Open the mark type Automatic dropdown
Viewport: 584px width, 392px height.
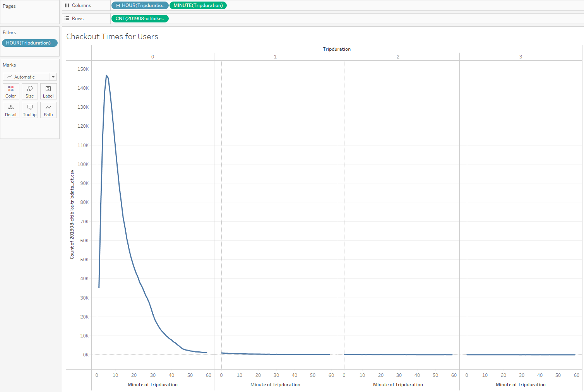coord(53,77)
